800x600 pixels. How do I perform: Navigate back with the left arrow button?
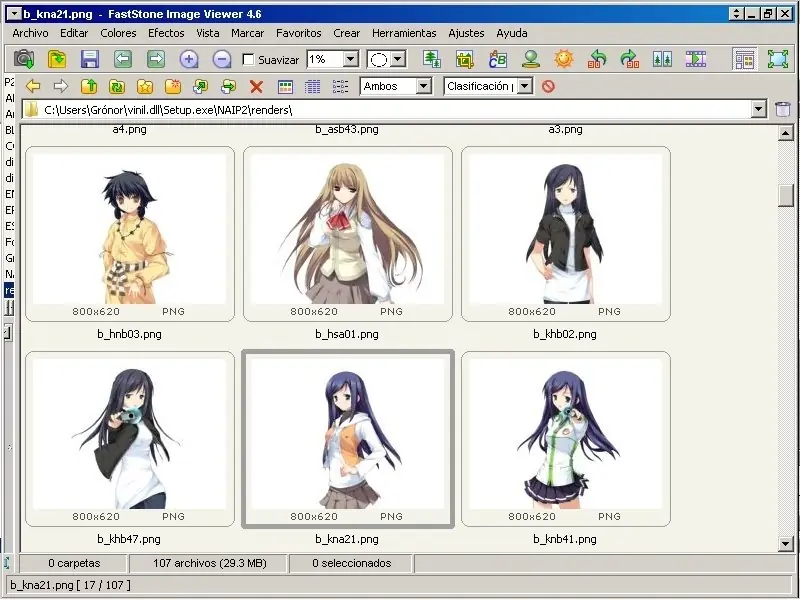coord(32,86)
